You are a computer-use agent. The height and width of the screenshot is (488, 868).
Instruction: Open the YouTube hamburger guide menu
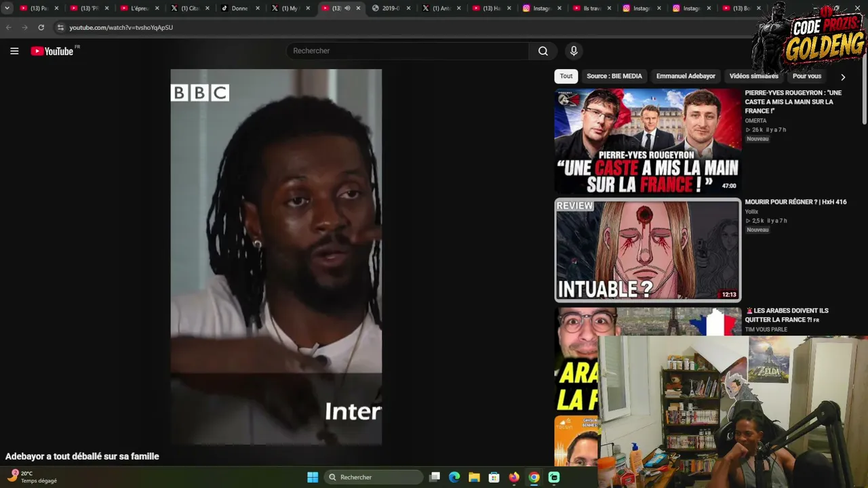[14, 51]
